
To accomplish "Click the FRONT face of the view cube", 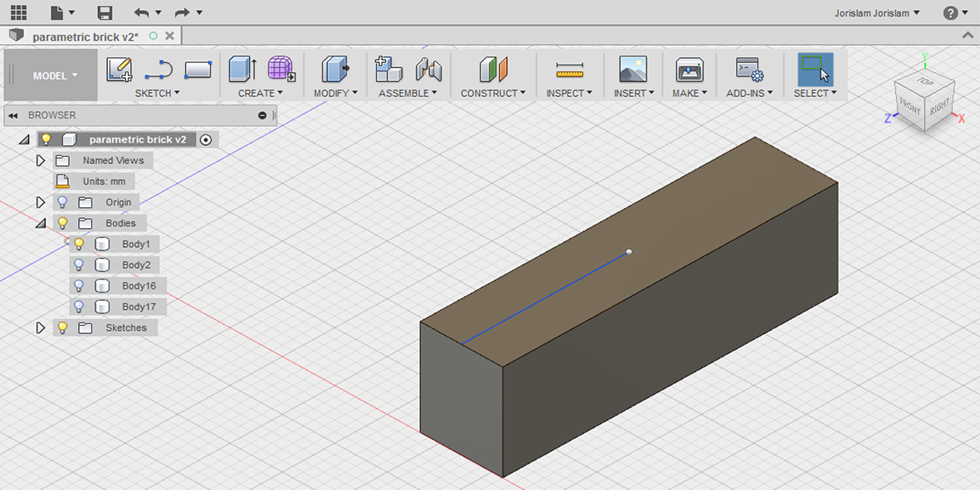I will (910, 107).
